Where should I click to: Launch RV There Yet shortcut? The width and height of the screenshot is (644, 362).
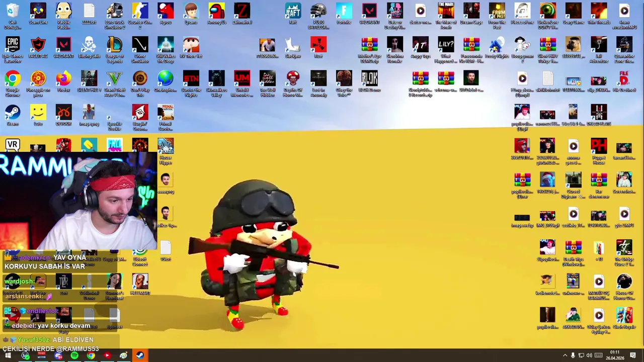pos(191,48)
